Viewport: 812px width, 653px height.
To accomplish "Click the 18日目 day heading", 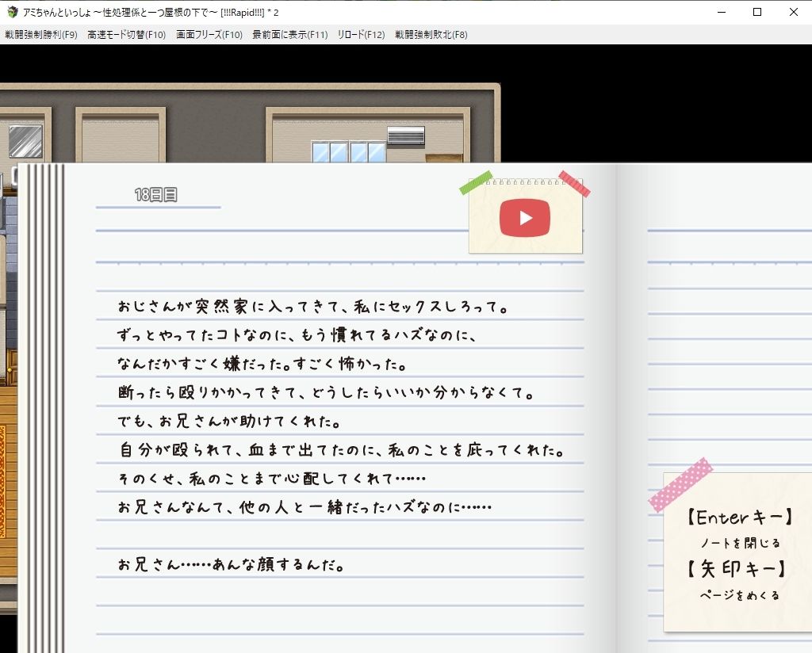I will click(x=156, y=195).
